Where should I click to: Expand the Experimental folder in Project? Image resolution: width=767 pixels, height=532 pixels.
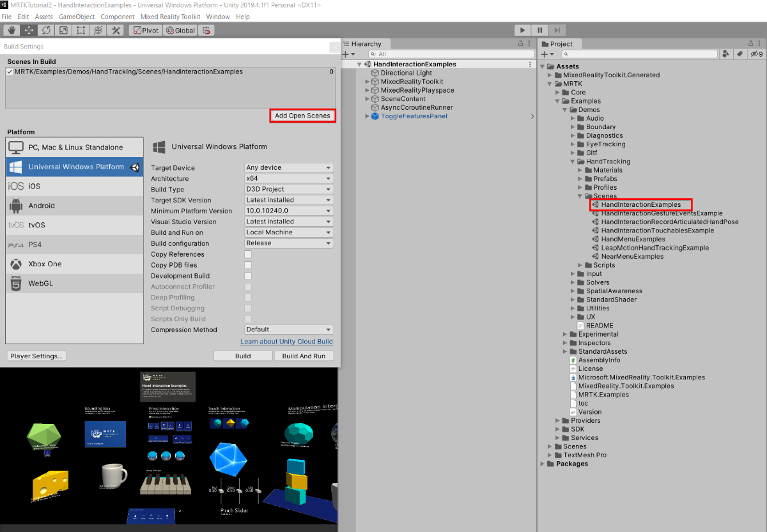pos(566,334)
